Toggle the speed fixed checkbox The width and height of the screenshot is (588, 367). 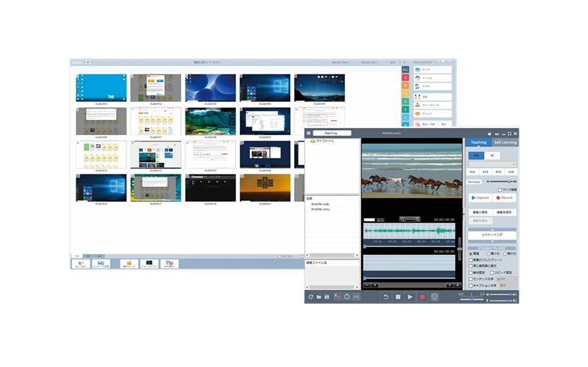pos(492,273)
